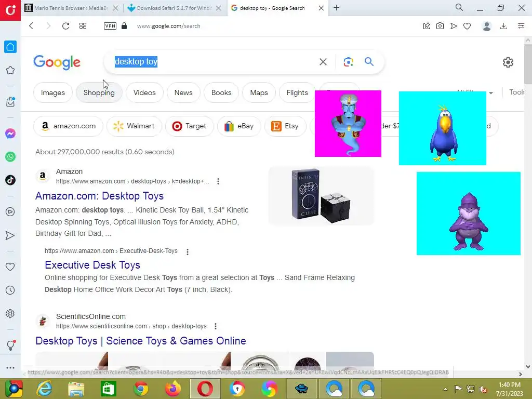
Task: Open sidebar home icon
Action: point(10,47)
